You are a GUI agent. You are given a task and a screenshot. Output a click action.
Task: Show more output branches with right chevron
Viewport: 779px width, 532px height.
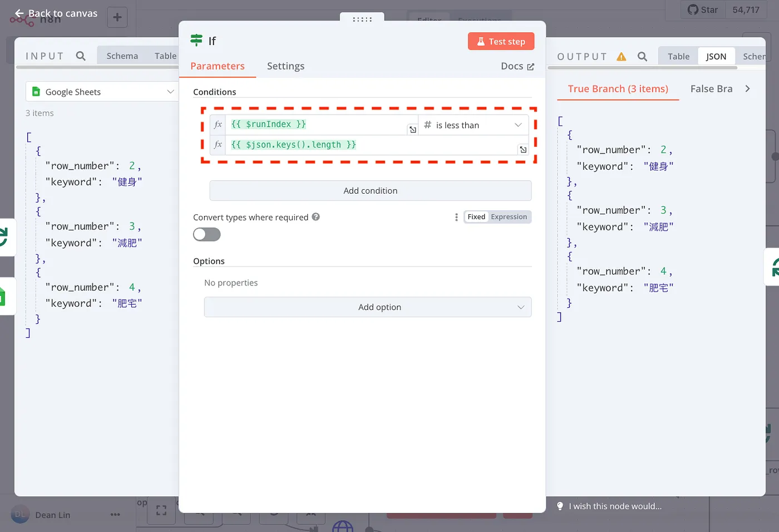(x=747, y=89)
